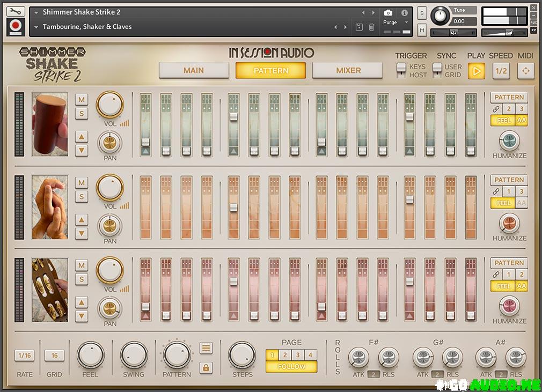Click the claves down arrow button
This screenshot has height=392, width=542.
[x=82, y=150]
